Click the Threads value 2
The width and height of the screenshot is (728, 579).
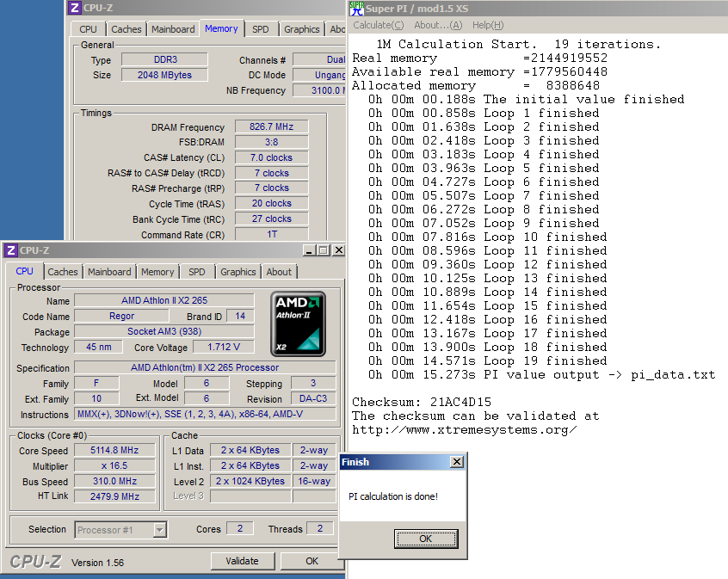click(320, 528)
